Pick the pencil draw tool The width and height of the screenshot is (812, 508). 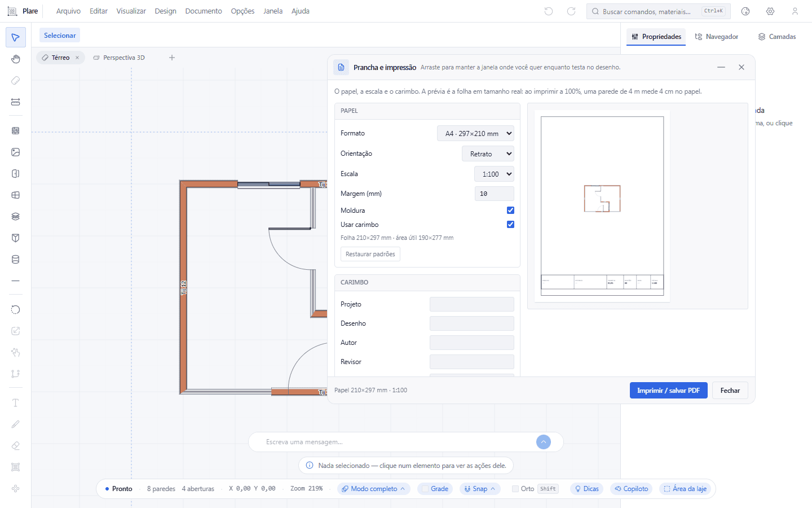(x=16, y=424)
